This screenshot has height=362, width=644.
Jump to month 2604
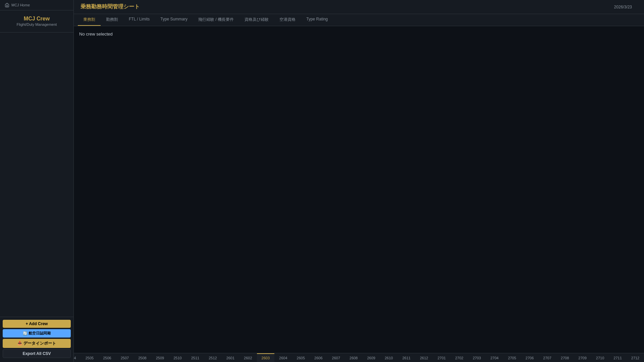pyautogui.click(x=283, y=358)
